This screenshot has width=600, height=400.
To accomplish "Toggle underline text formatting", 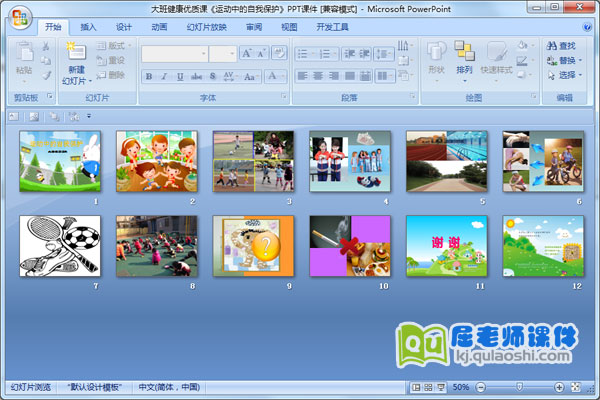I will tap(180, 76).
